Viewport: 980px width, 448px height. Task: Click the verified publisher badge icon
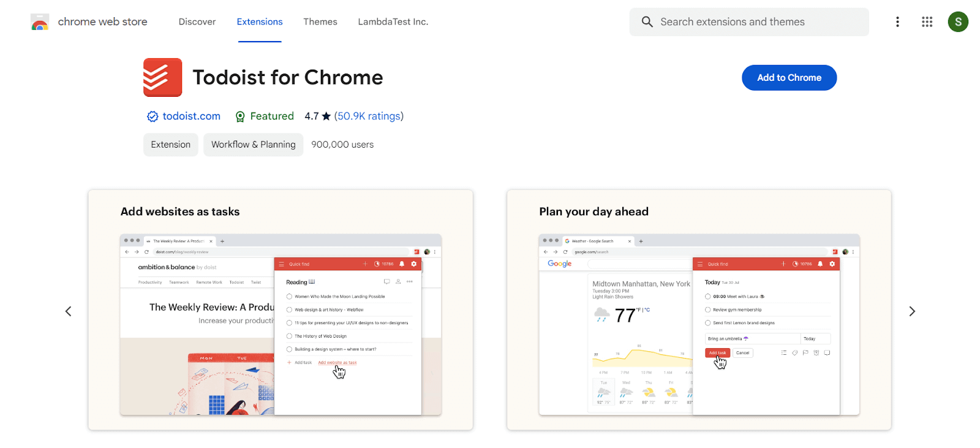(153, 116)
